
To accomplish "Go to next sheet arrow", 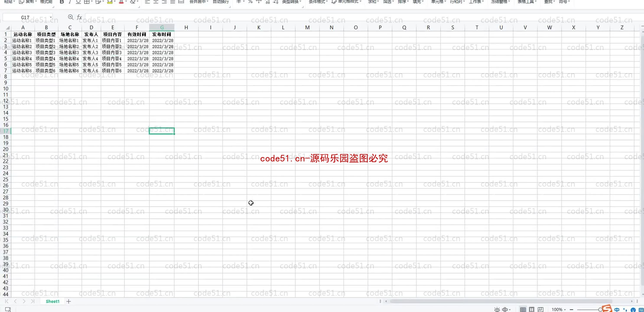I will [x=24, y=301].
